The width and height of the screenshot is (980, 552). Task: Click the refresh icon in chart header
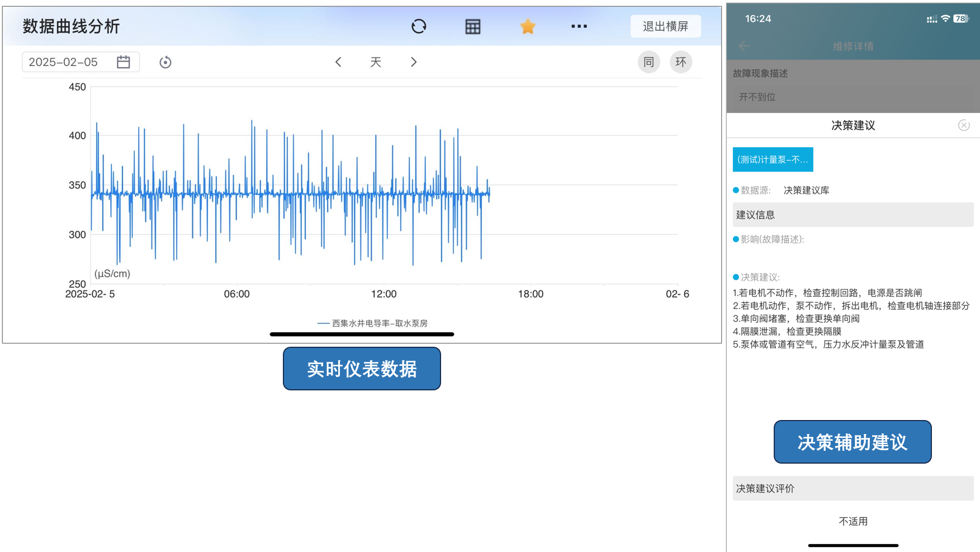coord(419,26)
